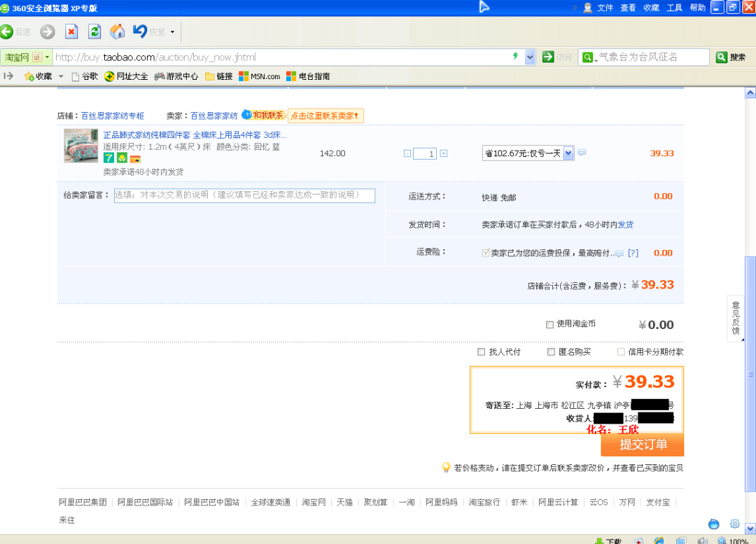Open the 文件 menu

point(605,8)
